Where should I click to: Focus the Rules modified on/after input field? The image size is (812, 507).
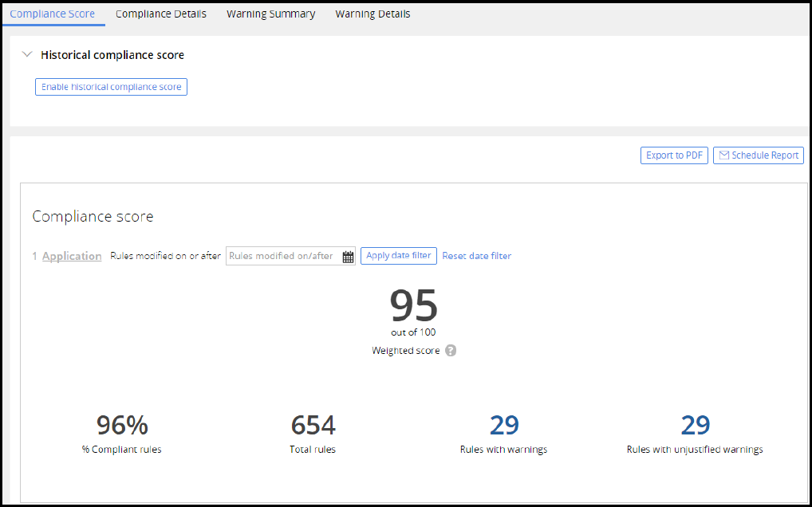pos(283,256)
